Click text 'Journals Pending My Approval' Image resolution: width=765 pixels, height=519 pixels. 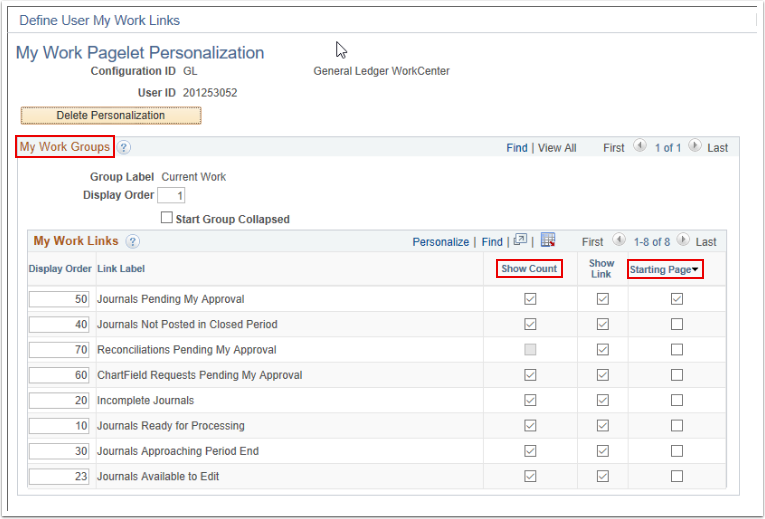coord(170,299)
